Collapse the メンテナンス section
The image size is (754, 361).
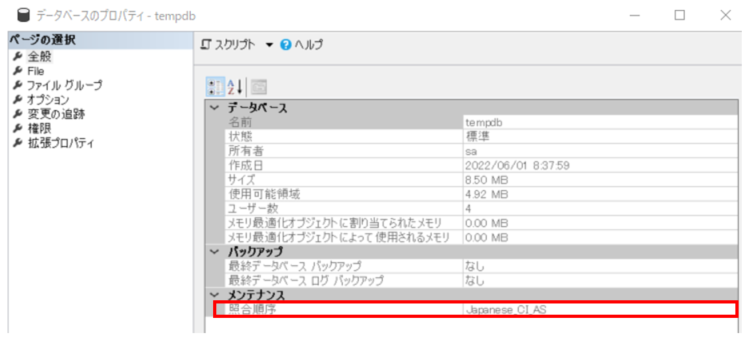[214, 294]
